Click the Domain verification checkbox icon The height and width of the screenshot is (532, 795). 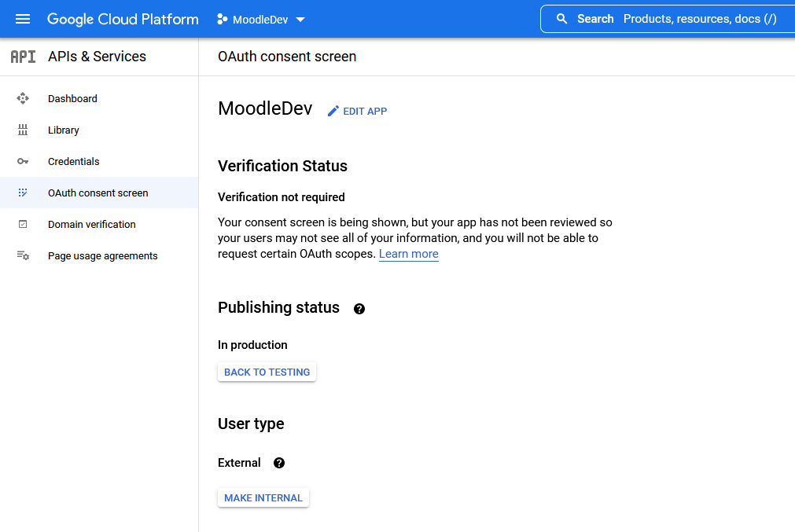(x=23, y=224)
